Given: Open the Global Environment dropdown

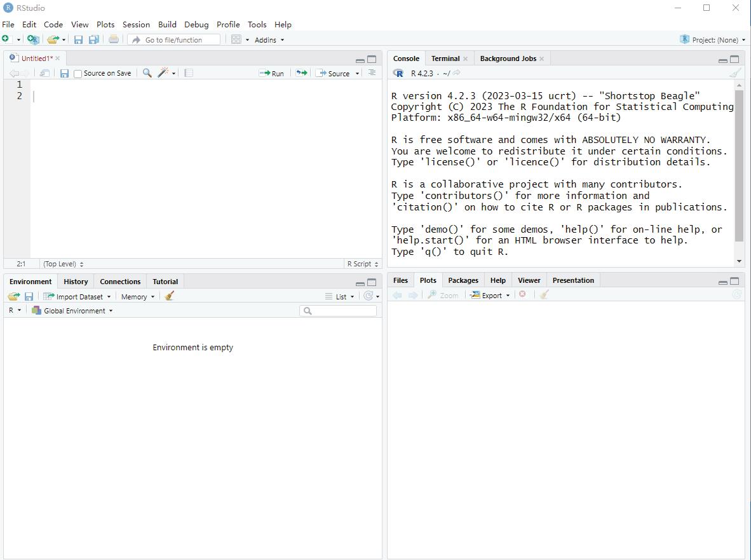Looking at the screenshot, I should point(72,311).
